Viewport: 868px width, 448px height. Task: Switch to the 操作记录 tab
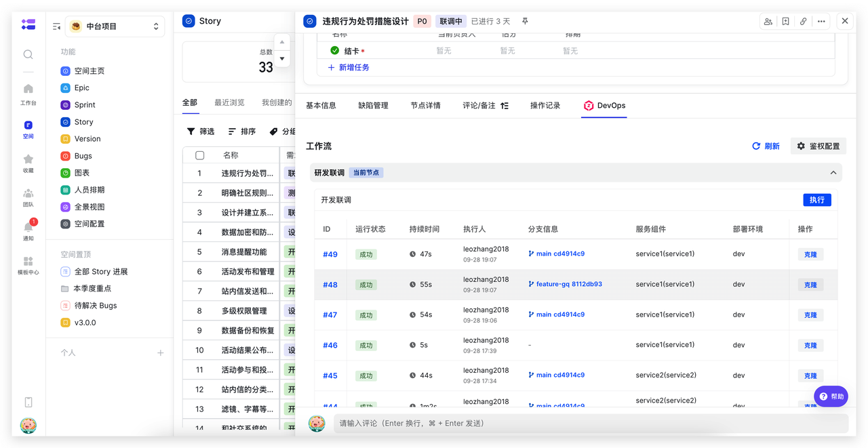click(x=545, y=106)
